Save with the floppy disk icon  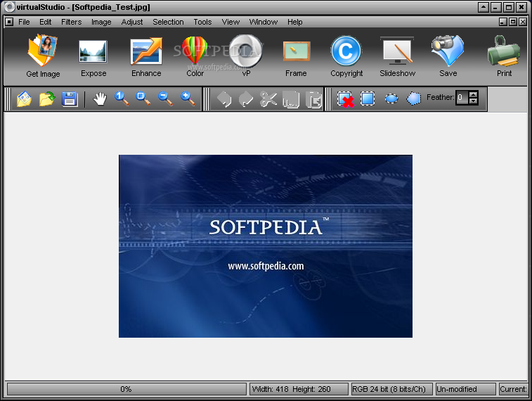click(70, 99)
